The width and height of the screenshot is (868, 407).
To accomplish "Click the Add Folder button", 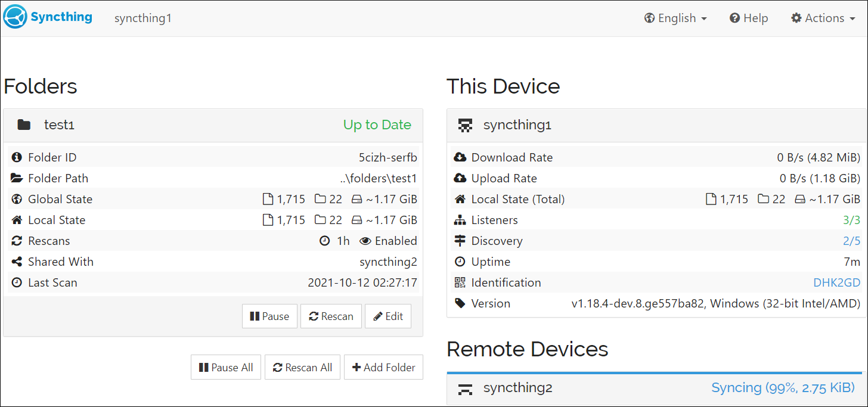I will coord(383,367).
